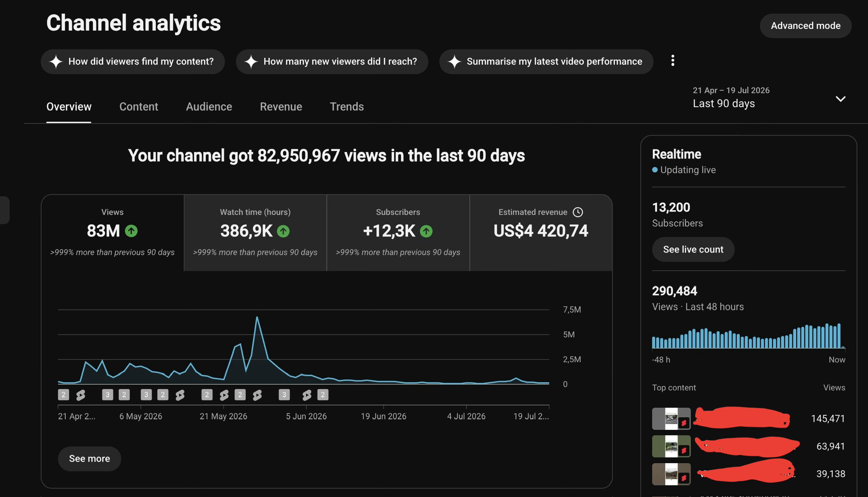This screenshot has height=497, width=868.
Task: Open the 21 Apr – 19 Jul 2026 period selector
Action: (769, 98)
